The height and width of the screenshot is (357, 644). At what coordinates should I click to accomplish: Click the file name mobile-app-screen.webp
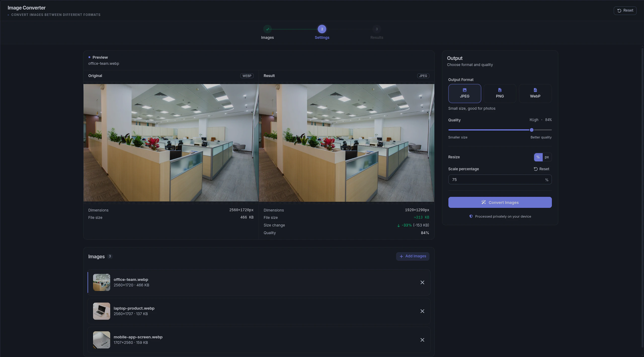(x=138, y=337)
